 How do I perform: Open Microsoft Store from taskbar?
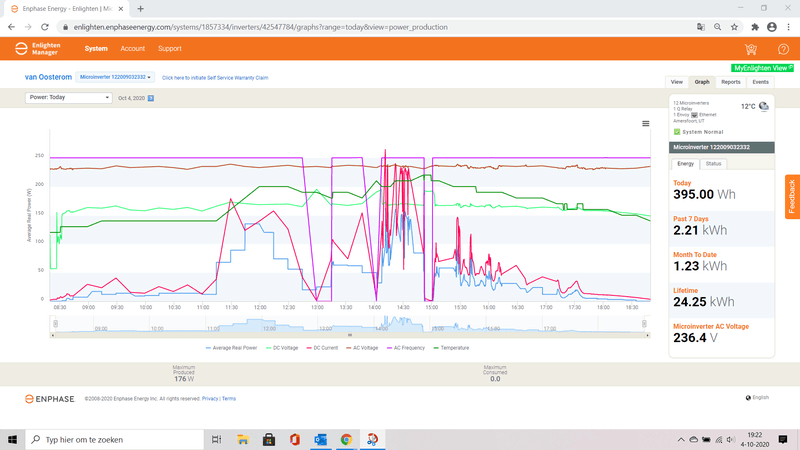coord(269,439)
